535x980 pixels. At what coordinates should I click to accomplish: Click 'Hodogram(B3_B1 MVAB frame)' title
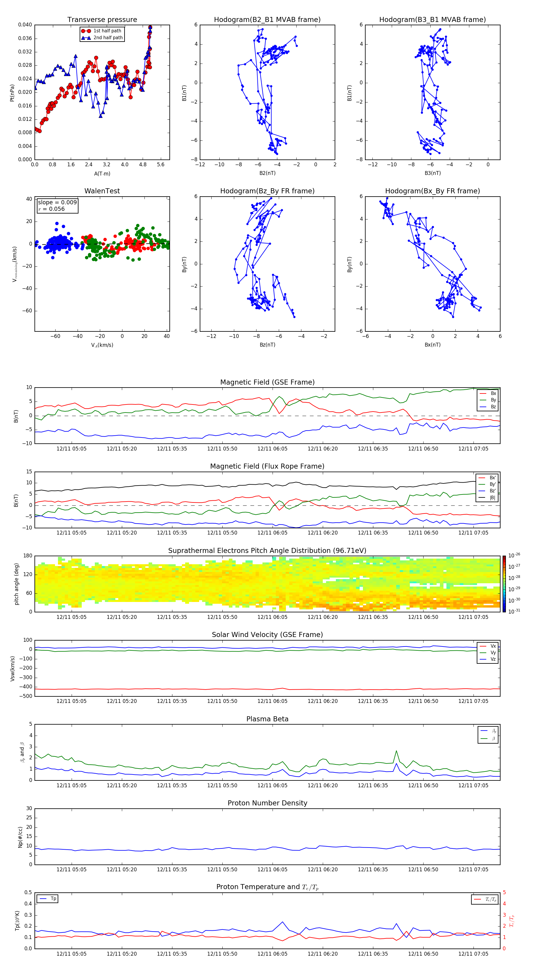click(x=432, y=20)
